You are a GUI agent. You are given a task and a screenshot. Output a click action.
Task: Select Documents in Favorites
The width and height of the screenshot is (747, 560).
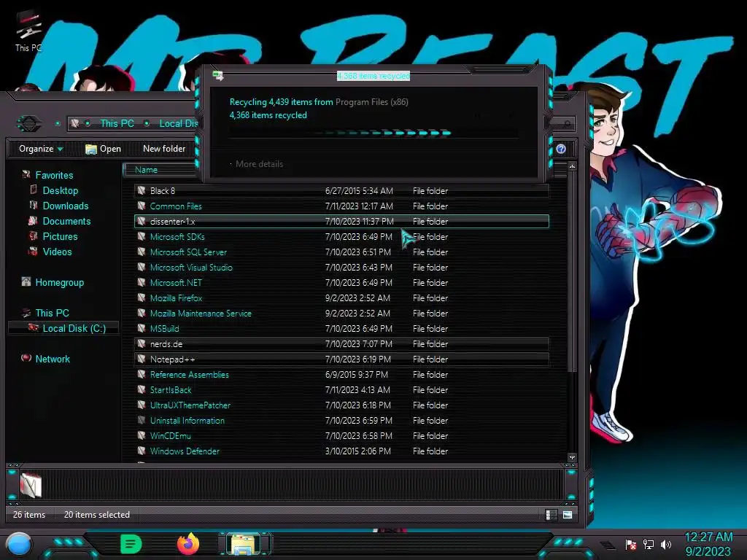[x=66, y=221]
